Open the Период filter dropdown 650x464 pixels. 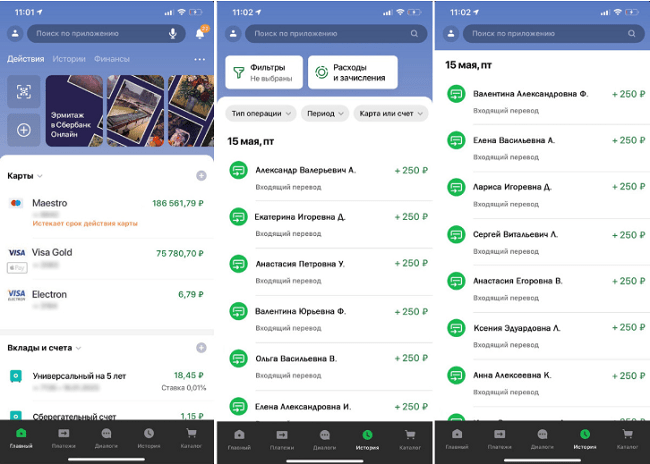(x=325, y=113)
